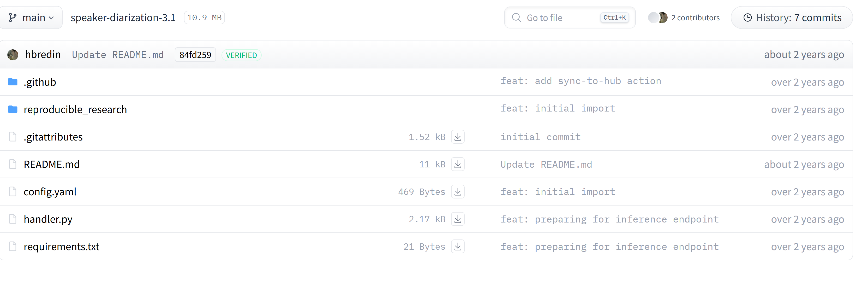Open History: 7 commits

(792, 17)
